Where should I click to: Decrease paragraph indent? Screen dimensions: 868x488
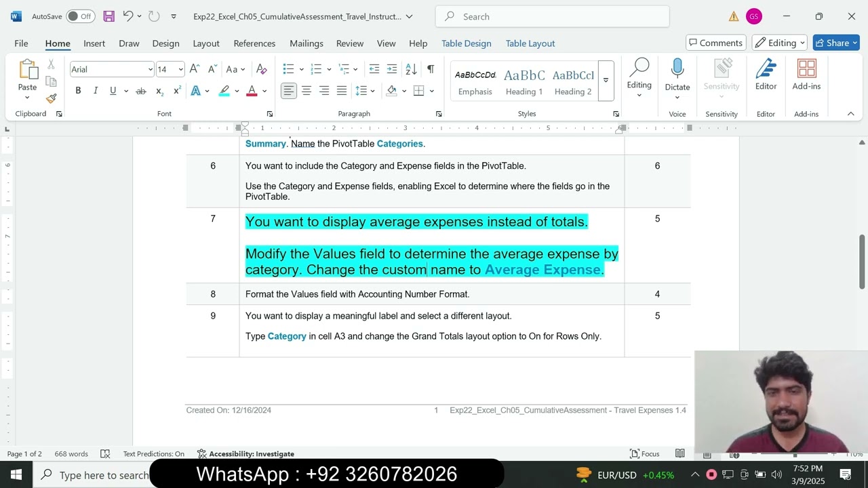tap(374, 69)
